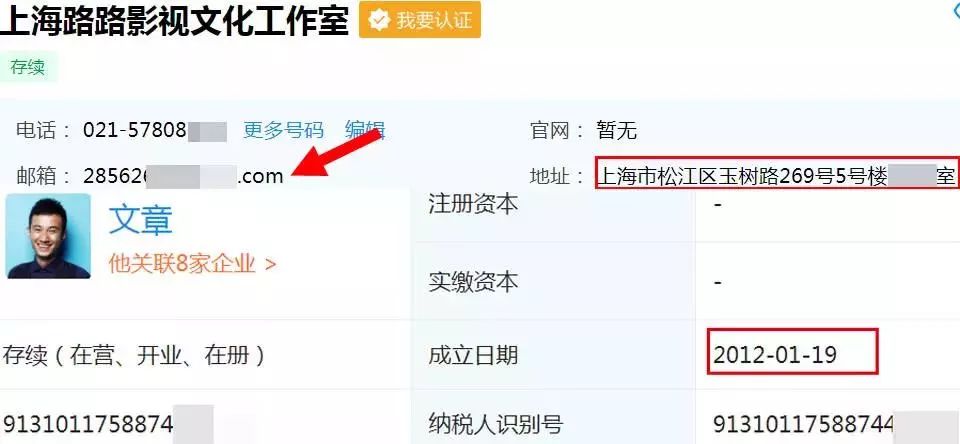Click the checkmark badge icon in 我要认证

tap(379, 20)
